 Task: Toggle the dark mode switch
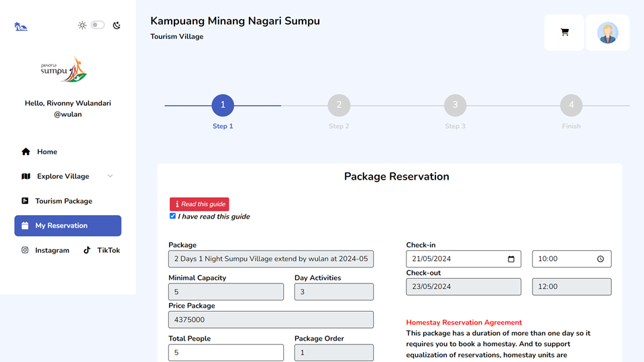(98, 25)
